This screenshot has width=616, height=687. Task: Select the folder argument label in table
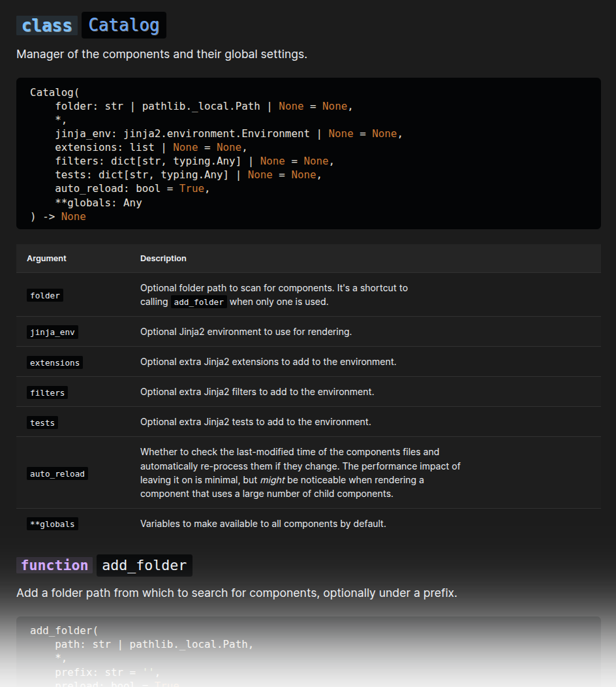(x=45, y=296)
